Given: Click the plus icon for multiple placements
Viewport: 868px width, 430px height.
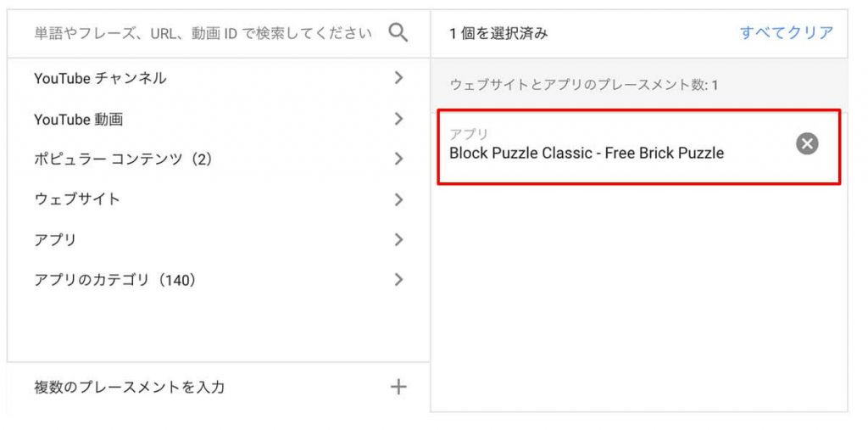Looking at the screenshot, I should click(398, 387).
